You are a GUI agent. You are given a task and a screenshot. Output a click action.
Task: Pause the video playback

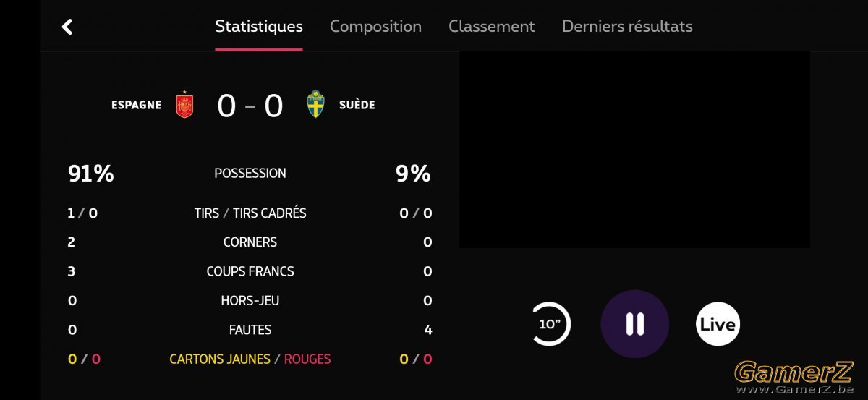tap(635, 324)
